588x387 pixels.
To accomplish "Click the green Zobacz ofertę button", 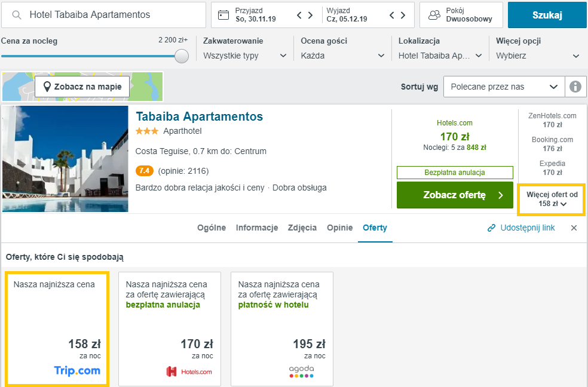I will [x=455, y=195].
